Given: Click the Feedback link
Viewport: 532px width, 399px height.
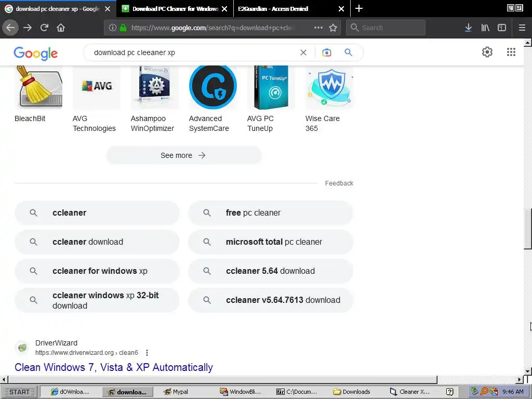Looking at the screenshot, I should 339,183.
